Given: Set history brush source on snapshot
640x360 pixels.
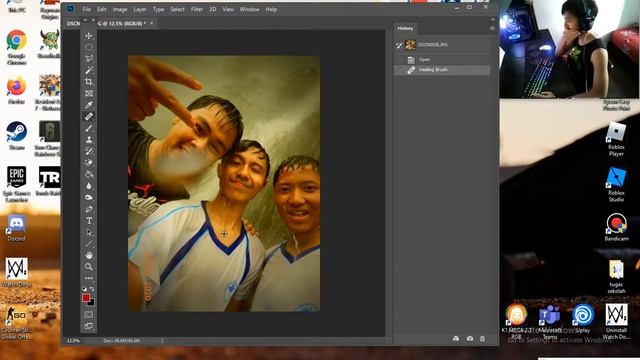Looking at the screenshot, I should (x=399, y=45).
